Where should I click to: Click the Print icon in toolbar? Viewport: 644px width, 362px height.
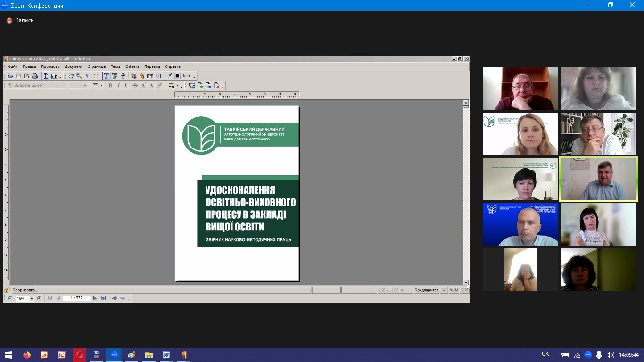click(35, 76)
